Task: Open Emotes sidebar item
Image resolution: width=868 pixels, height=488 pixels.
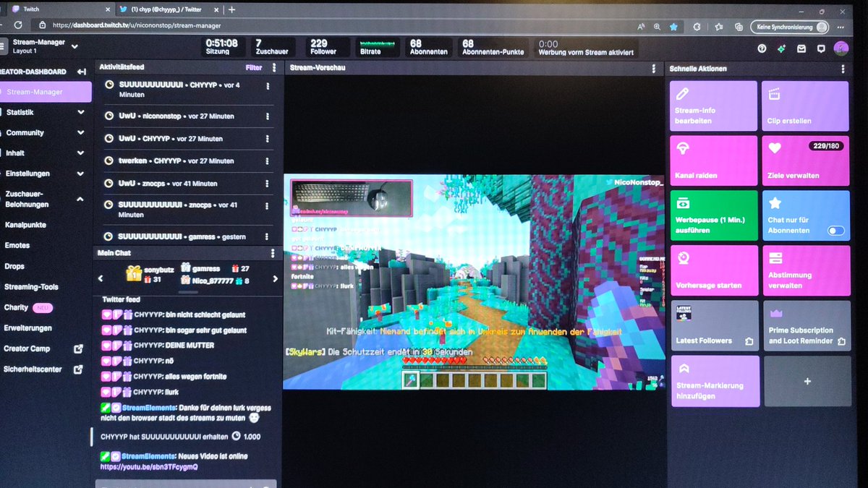Action: [x=17, y=246]
